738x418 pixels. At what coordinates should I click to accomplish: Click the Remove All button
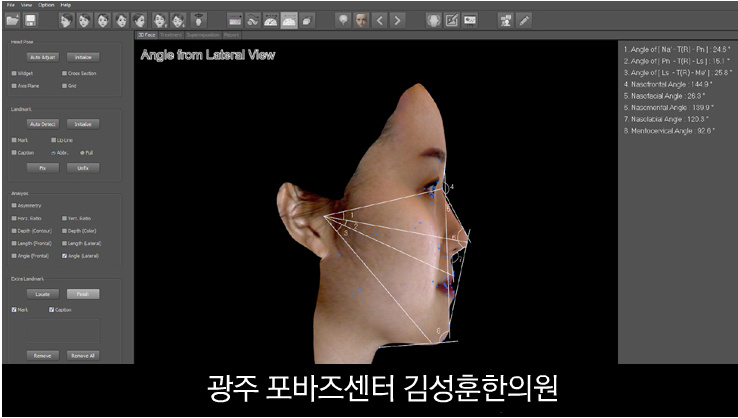click(x=83, y=355)
